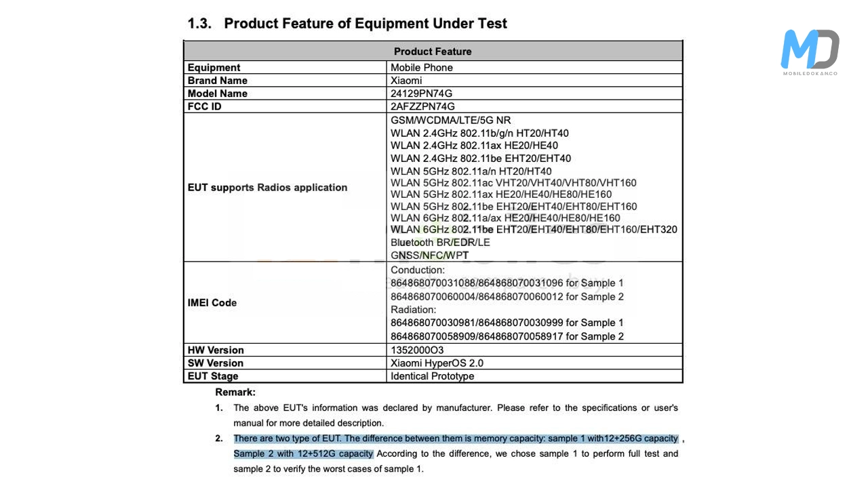Click the IMEI Code row label
868x488 pixels.
tap(212, 303)
